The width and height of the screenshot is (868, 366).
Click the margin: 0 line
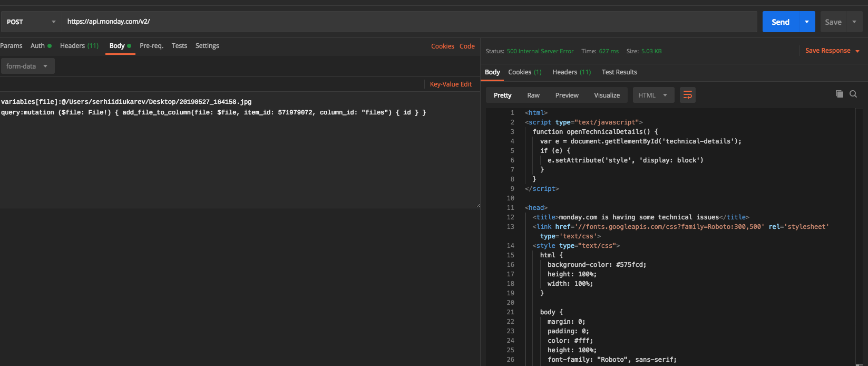pyautogui.click(x=566, y=321)
